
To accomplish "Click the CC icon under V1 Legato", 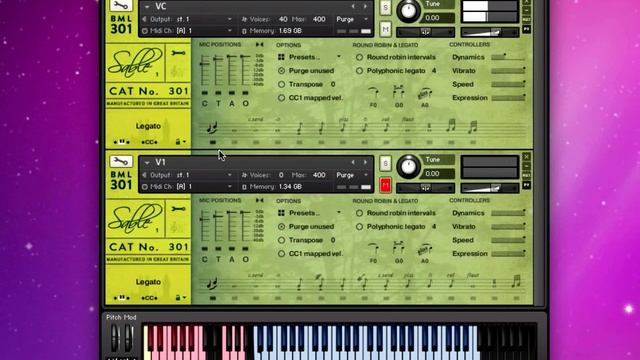I will coord(149,298).
